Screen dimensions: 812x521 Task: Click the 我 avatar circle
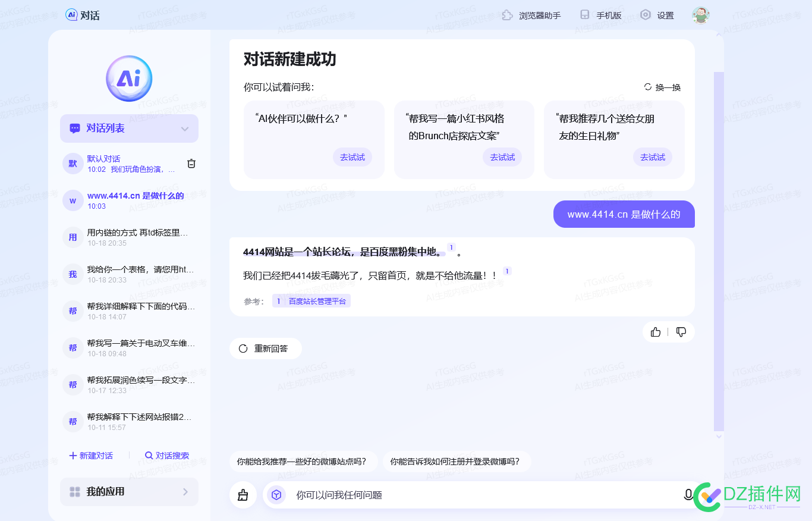[73, 274]
